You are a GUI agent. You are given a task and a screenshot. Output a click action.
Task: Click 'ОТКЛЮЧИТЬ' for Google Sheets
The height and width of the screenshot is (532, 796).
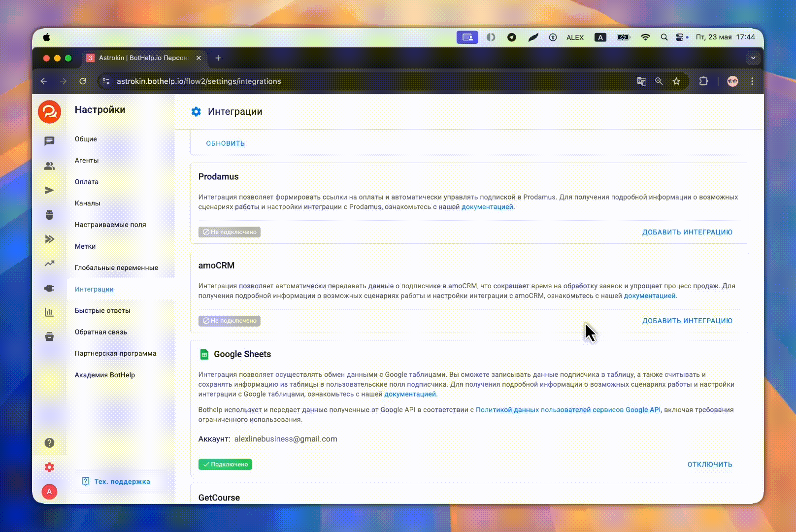[x=710, y=465]
